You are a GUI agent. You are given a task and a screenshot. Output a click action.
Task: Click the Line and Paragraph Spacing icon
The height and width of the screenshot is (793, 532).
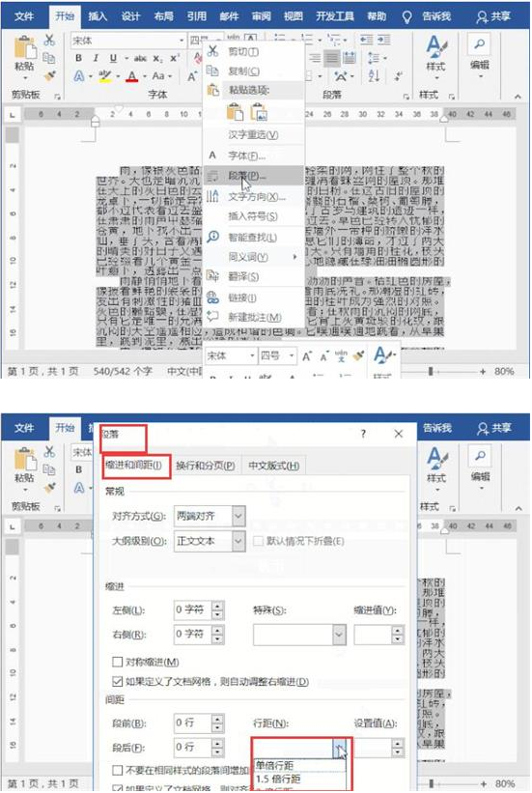(x=374, y=58)
